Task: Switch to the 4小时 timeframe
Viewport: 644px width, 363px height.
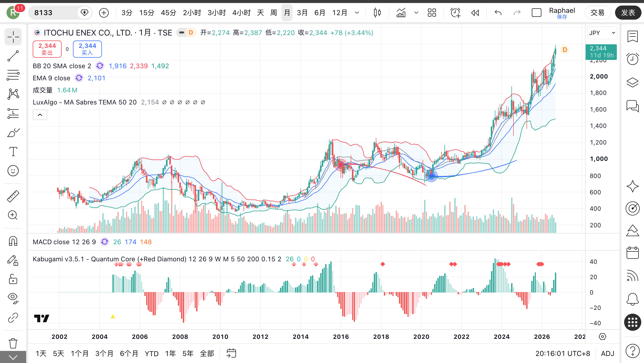Action: click(242, 13)
